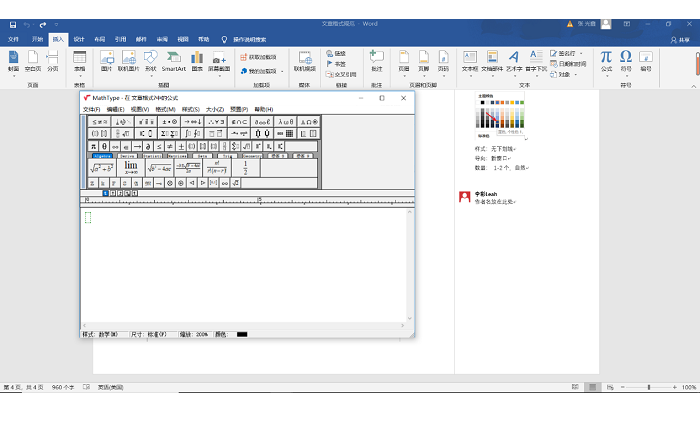The height and width of the screenshot is (430, 700).
Task: Save the Word document from quick access toolbar
Action: pos(12,25)
